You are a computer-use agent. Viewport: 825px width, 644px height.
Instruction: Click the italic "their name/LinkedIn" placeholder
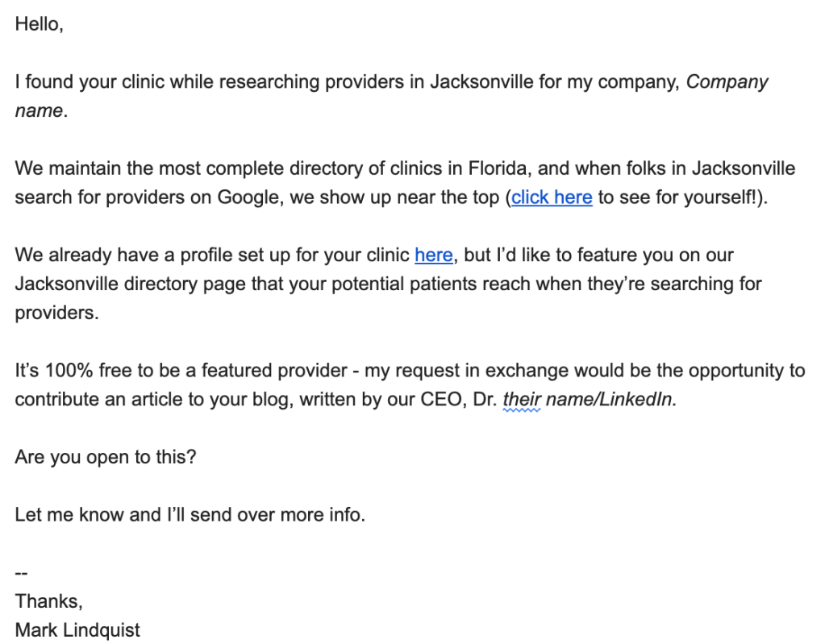click(x=590, y=400)
